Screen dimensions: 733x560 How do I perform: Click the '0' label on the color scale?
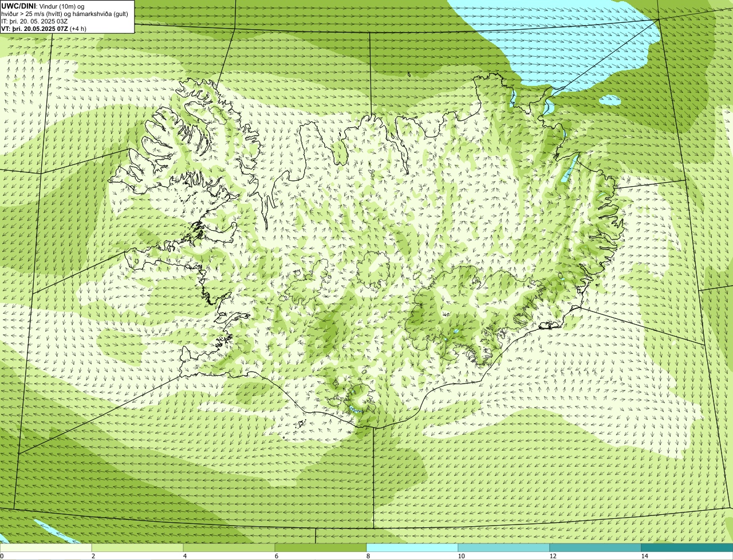[2, 556]
